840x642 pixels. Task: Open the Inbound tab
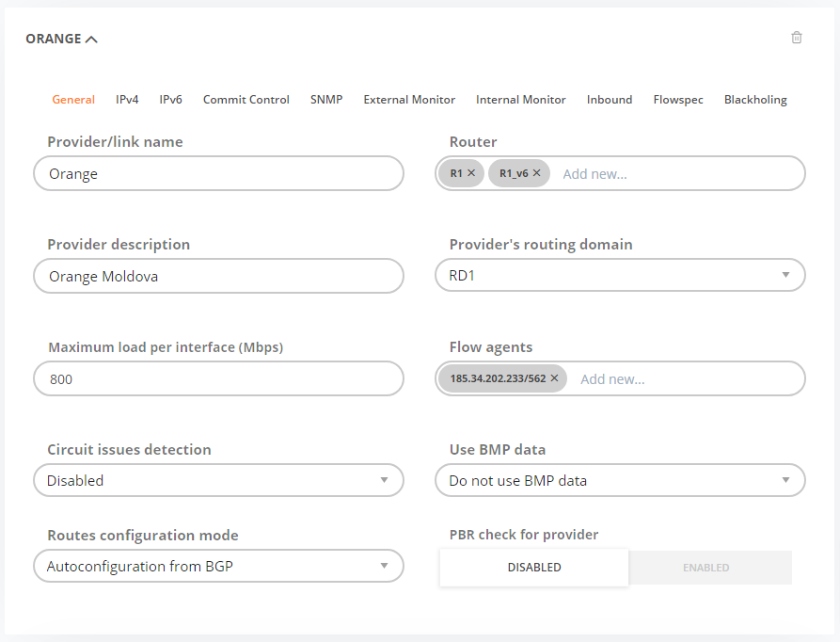coord(610,100)
